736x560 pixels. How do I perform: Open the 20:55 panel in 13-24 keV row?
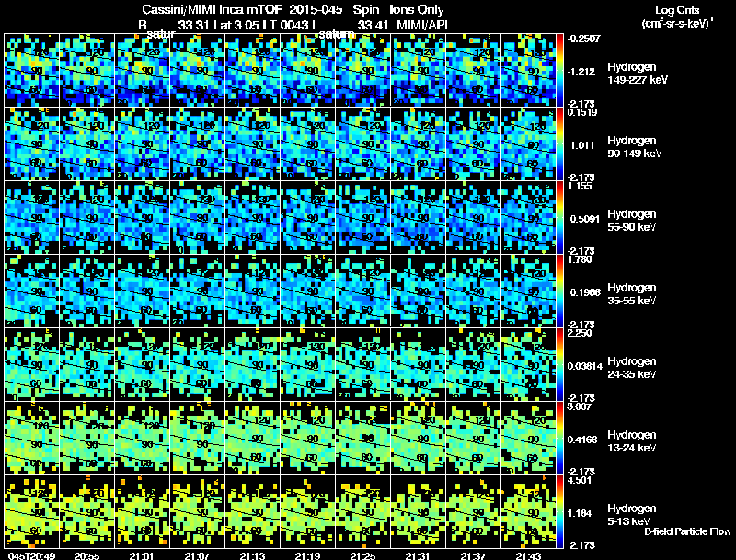point(86,439)
